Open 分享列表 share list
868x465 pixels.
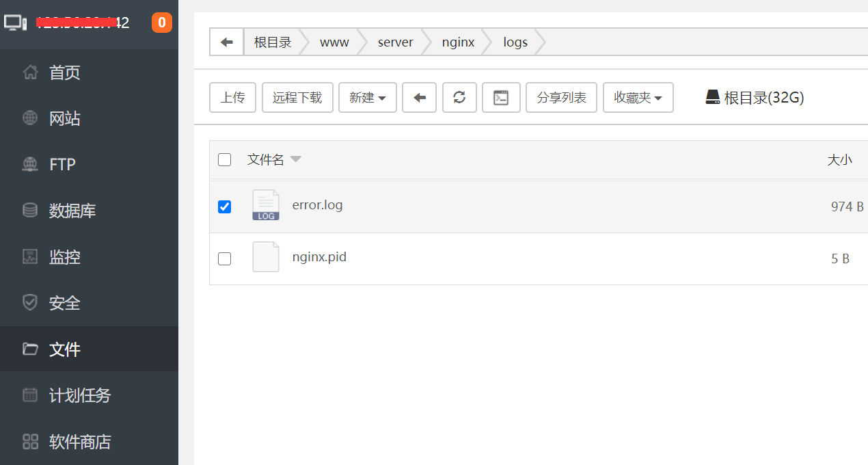(x=561, y=97)
